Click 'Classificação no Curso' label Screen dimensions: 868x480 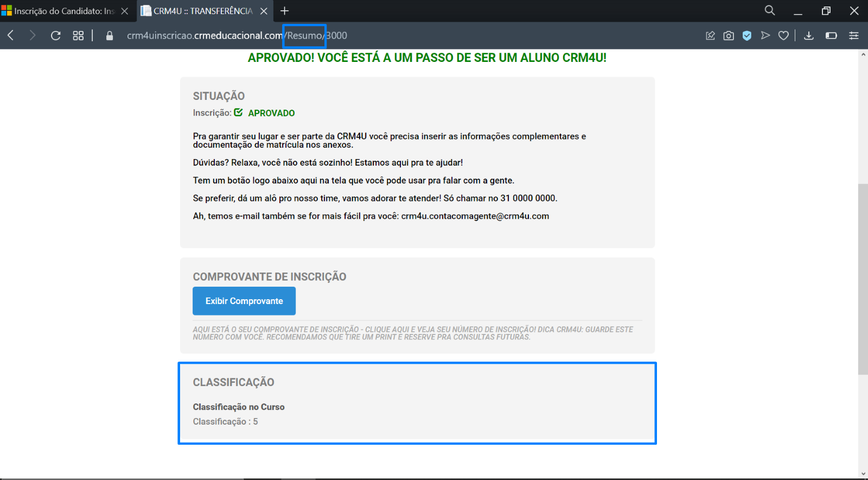(x=239, y=407)
